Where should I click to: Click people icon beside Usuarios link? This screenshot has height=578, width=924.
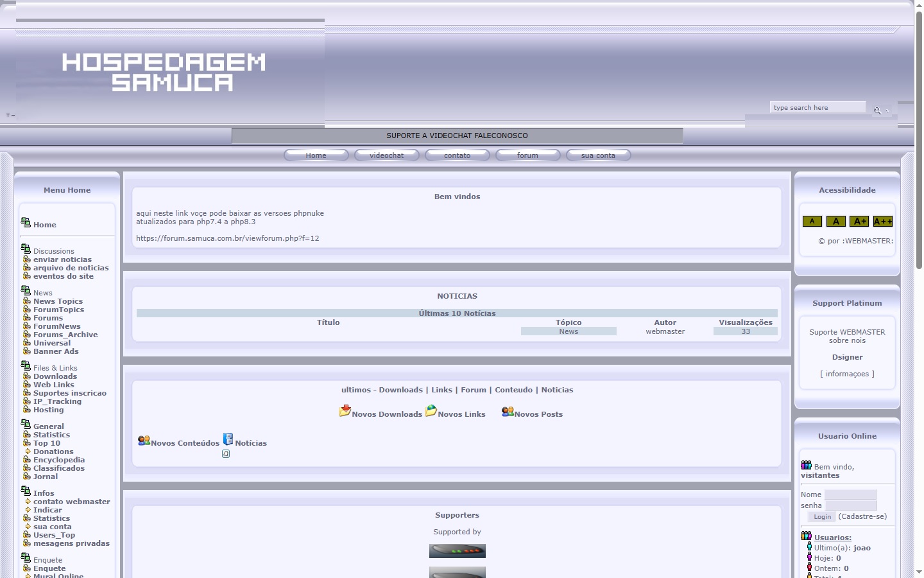tap(807, 536)
